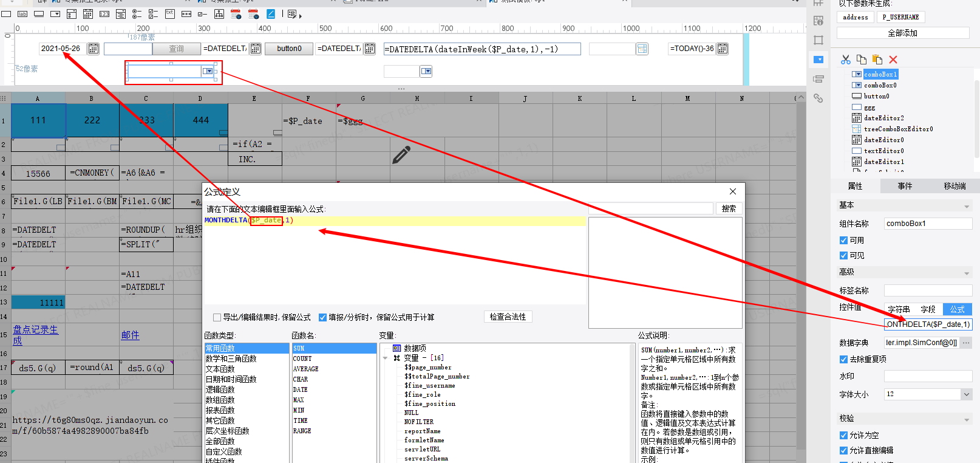Open the floating element sidebar panel
The image size is (980, 463).
click(818, 40)
